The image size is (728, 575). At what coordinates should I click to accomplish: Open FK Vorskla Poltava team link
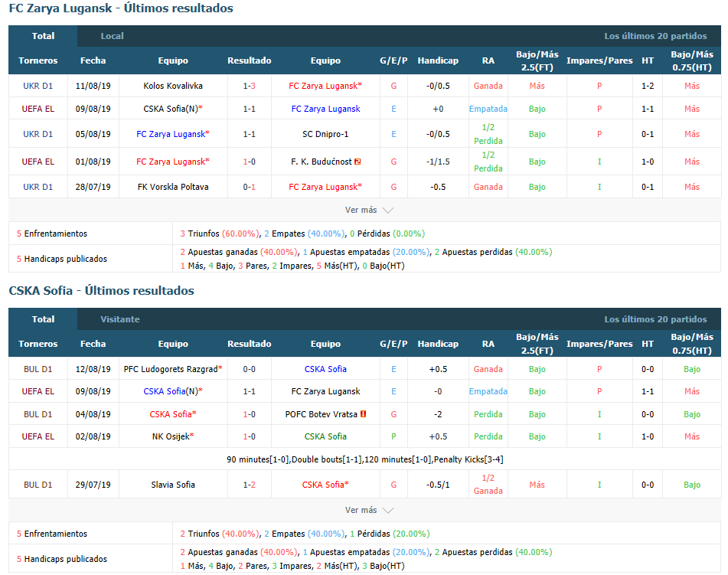173,187
